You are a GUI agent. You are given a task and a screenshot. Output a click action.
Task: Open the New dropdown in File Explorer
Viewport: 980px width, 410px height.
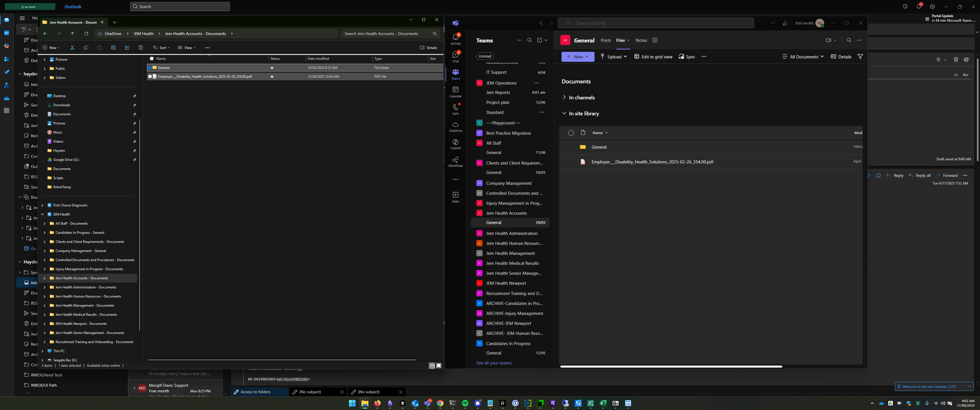[51, 48]
